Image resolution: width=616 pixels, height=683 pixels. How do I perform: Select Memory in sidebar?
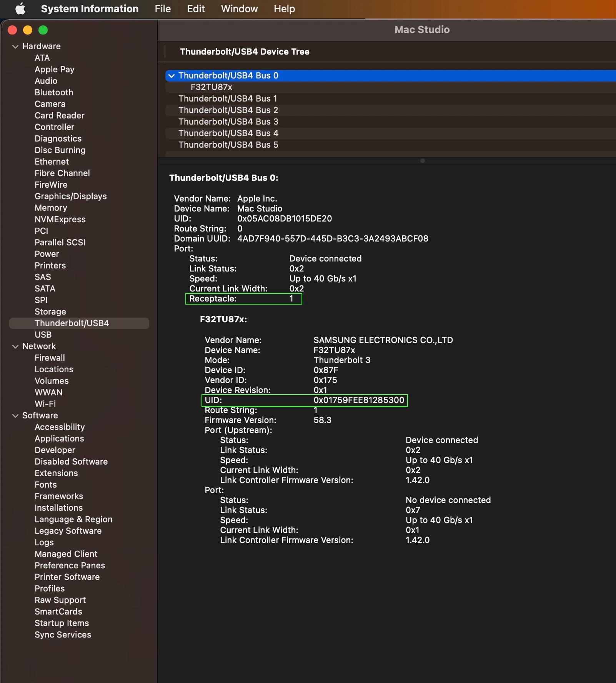pyautogui.click(x=51, y=208)
